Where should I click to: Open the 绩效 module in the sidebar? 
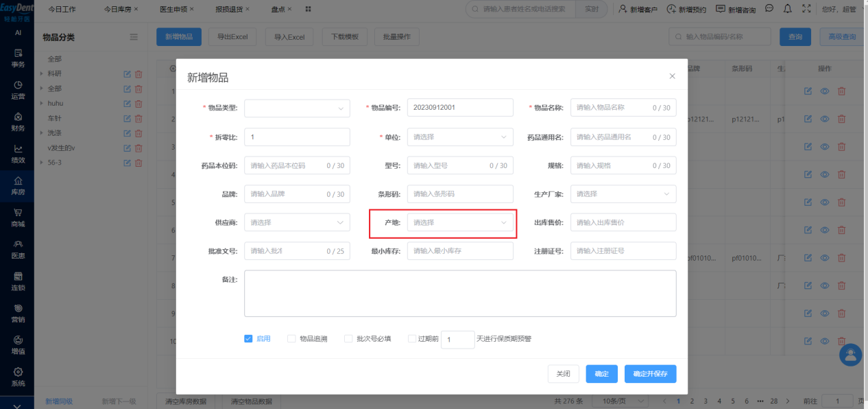pyautogui.click(x=18, y=154)
